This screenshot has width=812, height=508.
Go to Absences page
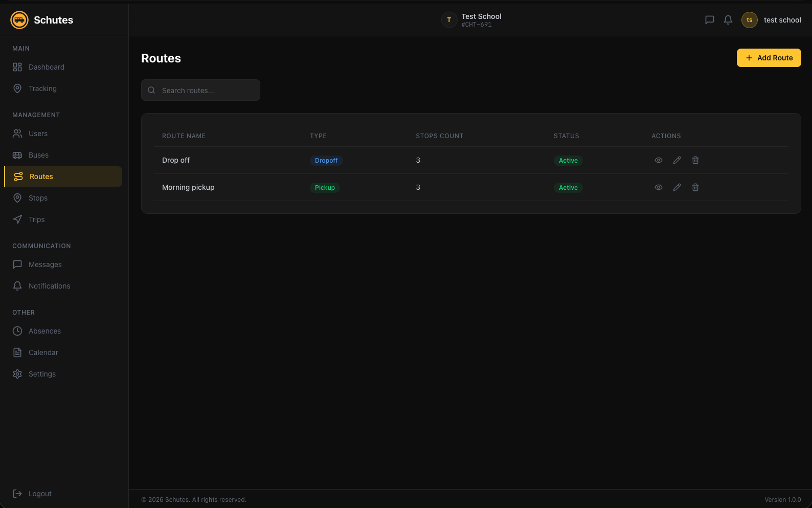coord(63,331)
